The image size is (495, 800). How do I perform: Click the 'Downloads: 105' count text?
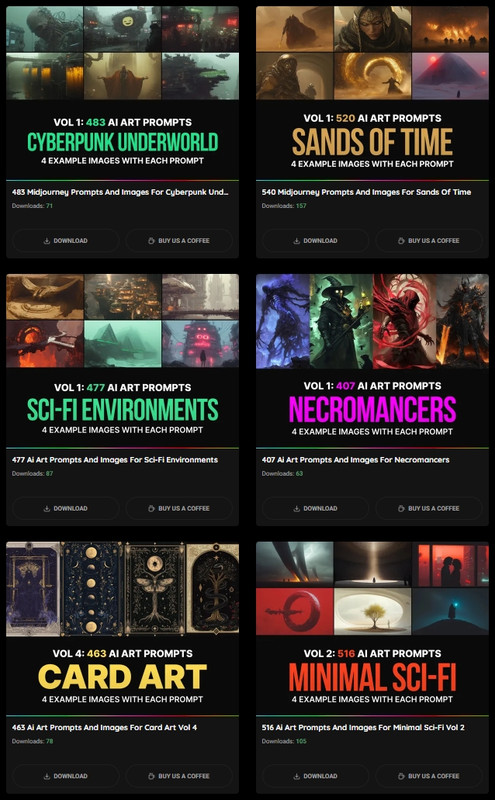click(284, 742)
